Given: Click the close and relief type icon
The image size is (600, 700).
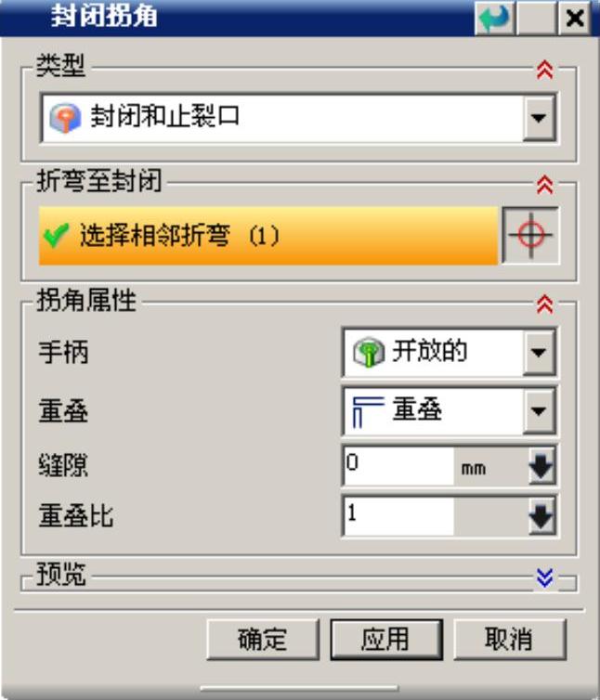Looking at the screenshot, I should (x=65, y=118).
